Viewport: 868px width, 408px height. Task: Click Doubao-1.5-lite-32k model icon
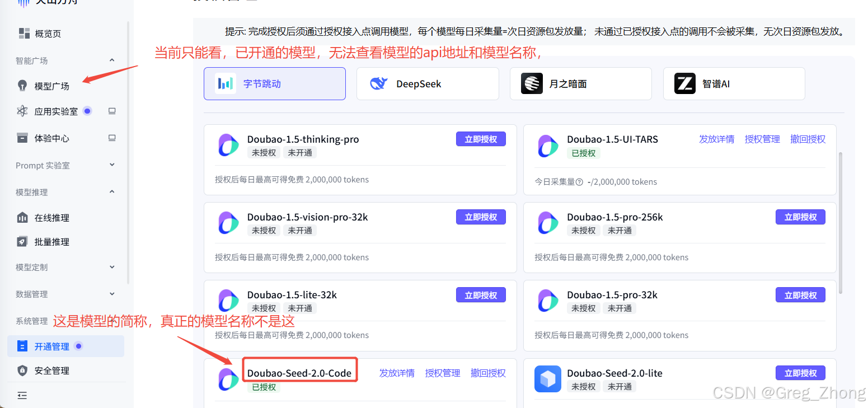click(228, 301)
